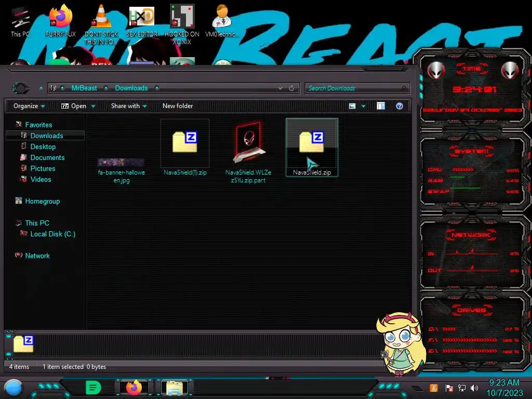Open HOOKED ON XONIX desktop icon
Screen dimensions: 532x399
coord(182,24)
